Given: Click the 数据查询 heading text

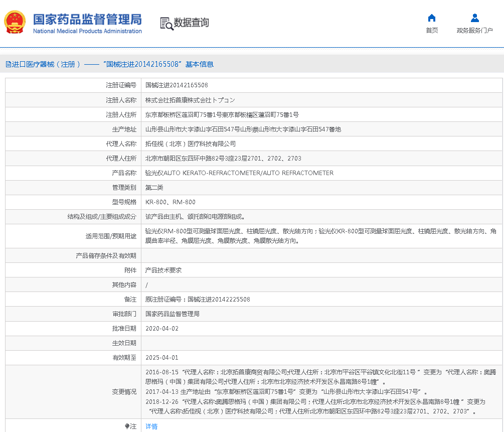Looking at the screenshot, I should [191, 23].
